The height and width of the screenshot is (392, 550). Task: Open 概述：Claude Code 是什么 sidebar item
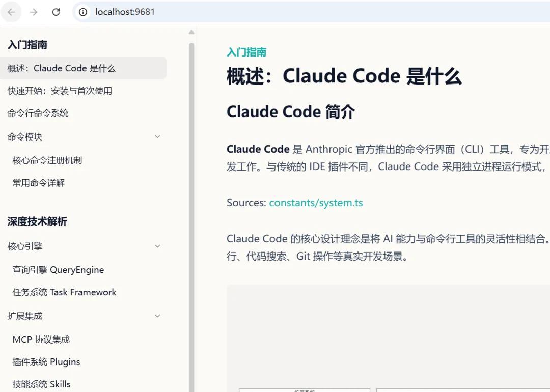click(x=83, y=68)
